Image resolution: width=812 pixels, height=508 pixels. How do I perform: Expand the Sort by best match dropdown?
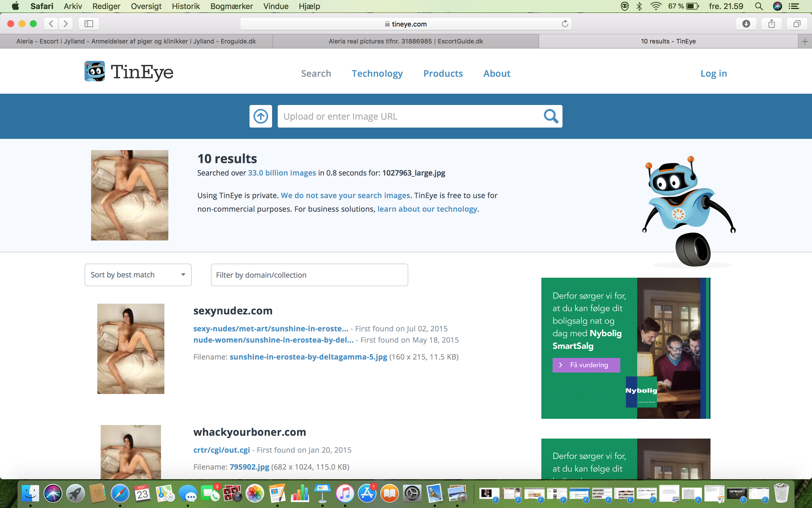coord(138,275)
